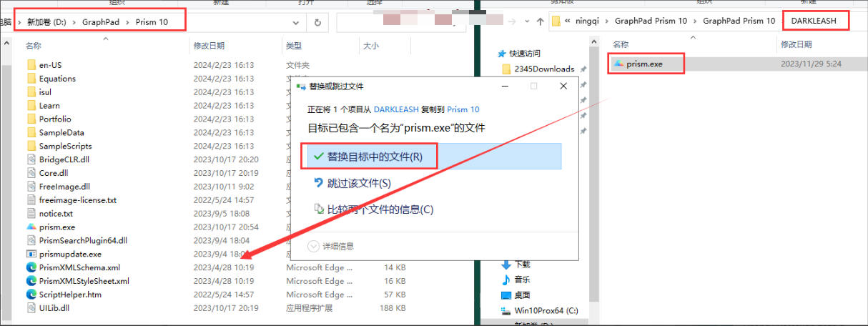Select the Desktop (桌面) icon in sidebar
This screenshot has width=868, height=326.
pos(506,295)
